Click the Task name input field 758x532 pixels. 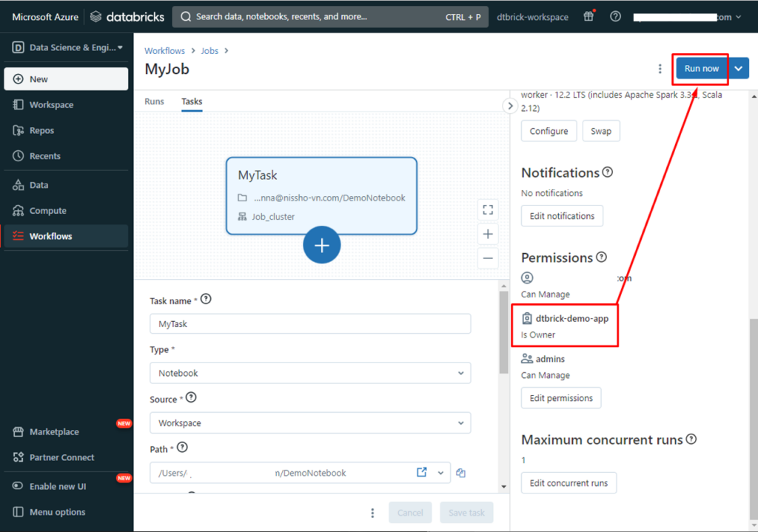pos(310,323)
